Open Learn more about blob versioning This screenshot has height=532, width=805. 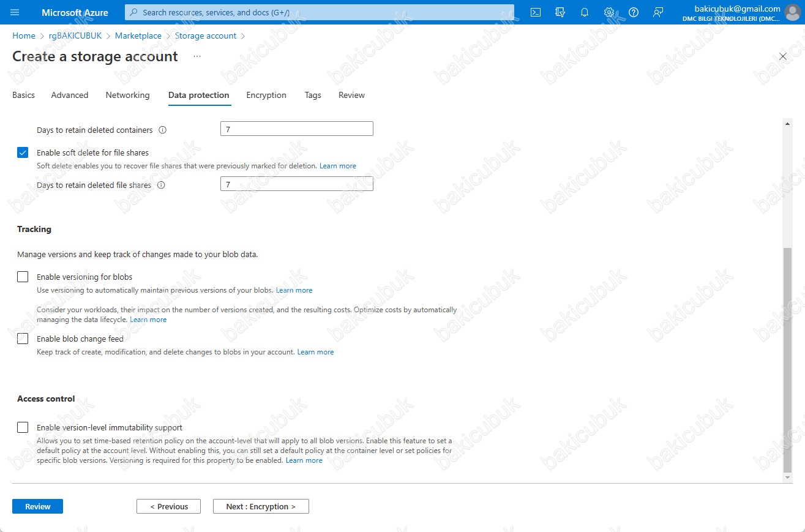click(294, 290)
